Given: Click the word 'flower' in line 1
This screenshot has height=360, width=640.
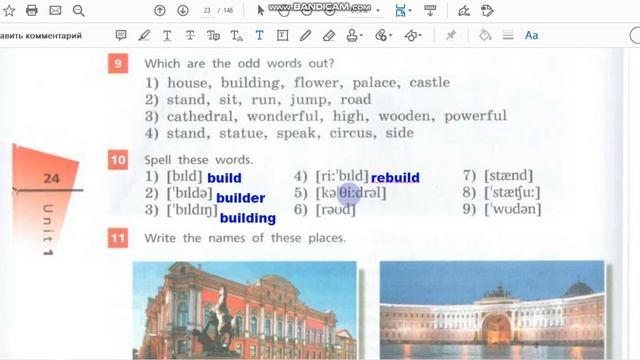Looking at the screenshot, I should pos(318,83).
